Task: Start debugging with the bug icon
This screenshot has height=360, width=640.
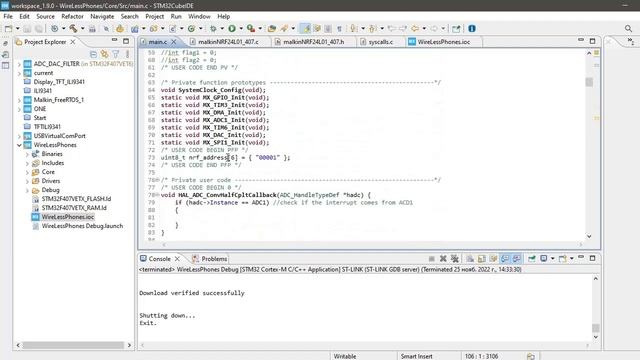Action: (x=213, y=29)
